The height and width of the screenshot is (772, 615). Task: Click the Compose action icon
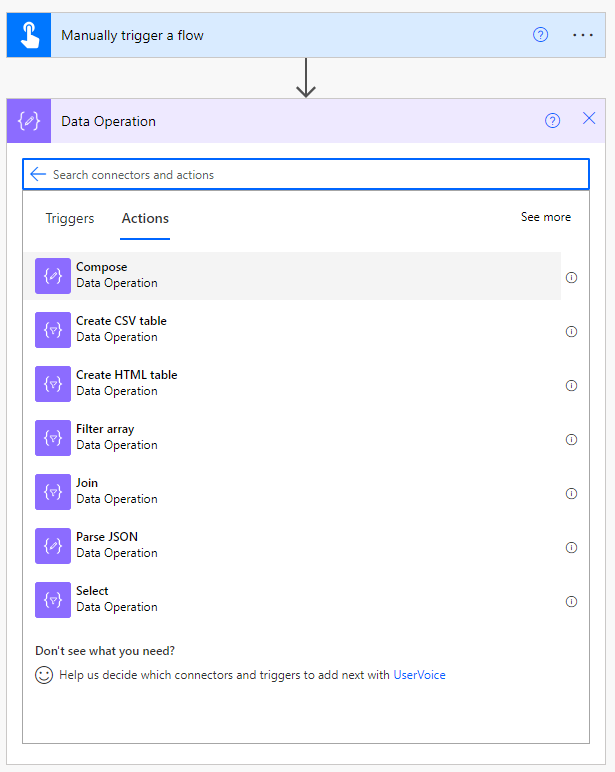pyautogui.click(x=53, y=276)
